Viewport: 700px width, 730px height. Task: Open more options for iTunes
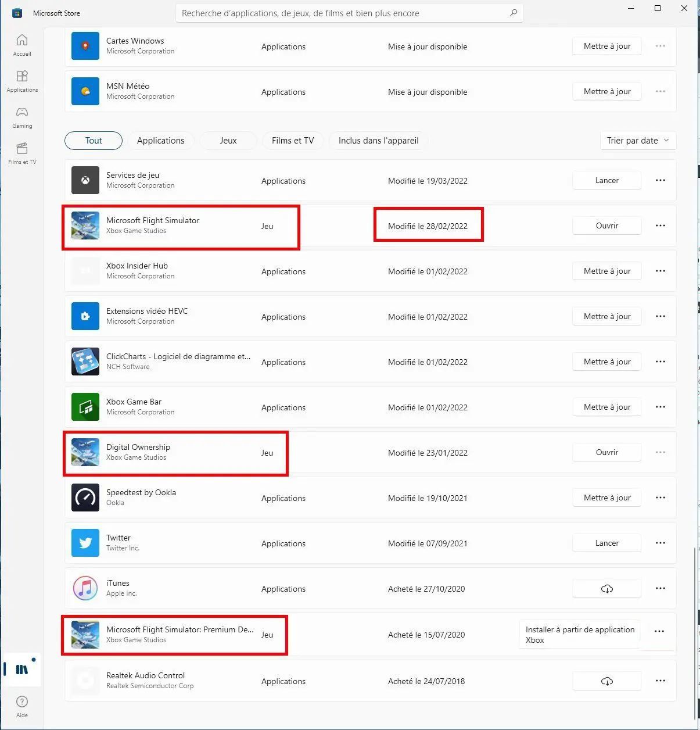[660, 588]
